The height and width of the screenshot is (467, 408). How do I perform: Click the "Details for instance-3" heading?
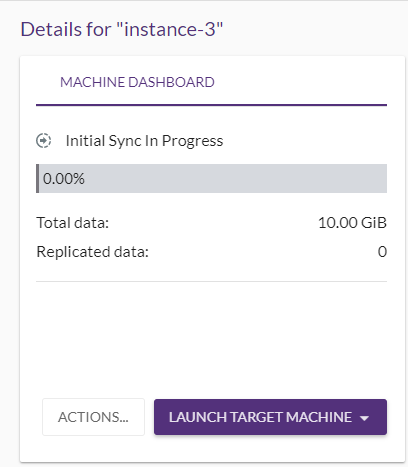[122, 29]
